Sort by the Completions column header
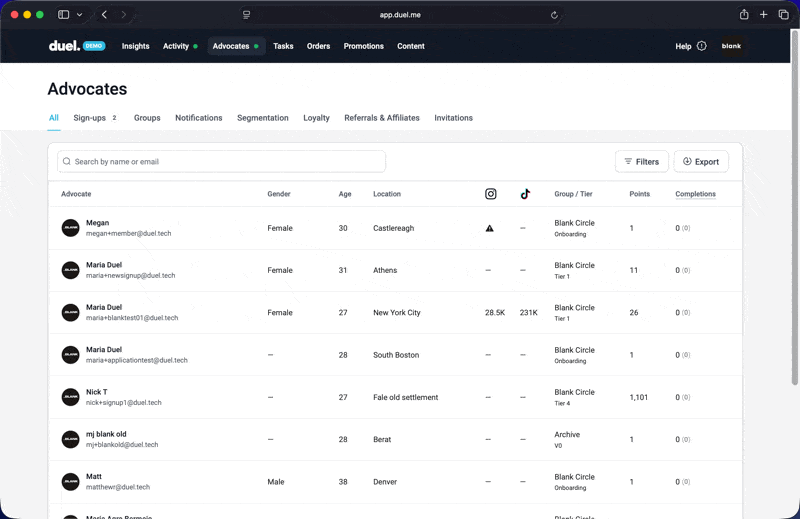Screen dimensions: 800x519 coord(695,194)
